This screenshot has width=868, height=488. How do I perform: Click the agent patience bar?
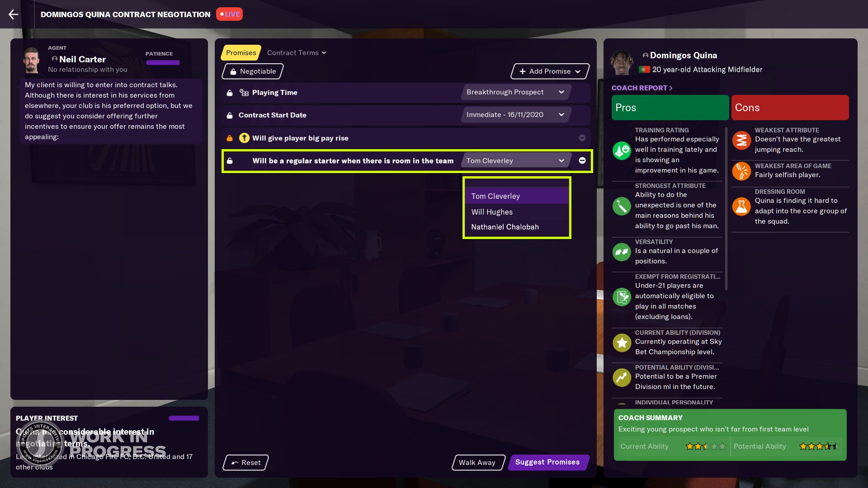(163, 63)
